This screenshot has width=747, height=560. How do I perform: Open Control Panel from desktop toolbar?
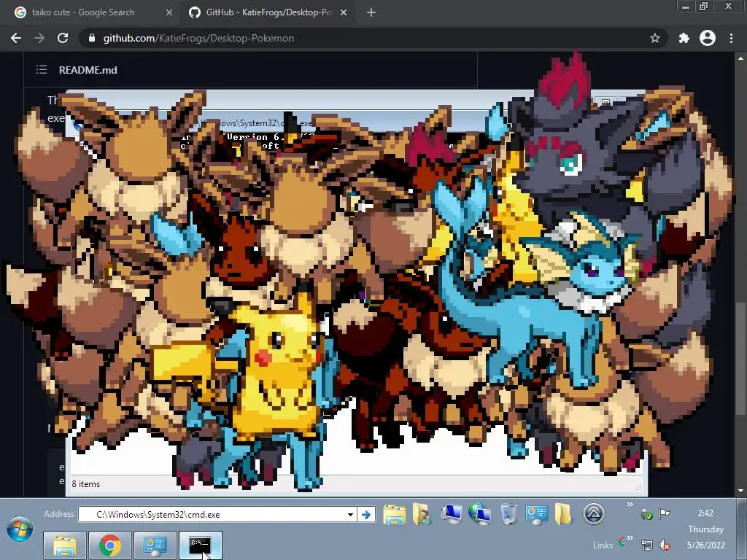[x=537, y=515]
